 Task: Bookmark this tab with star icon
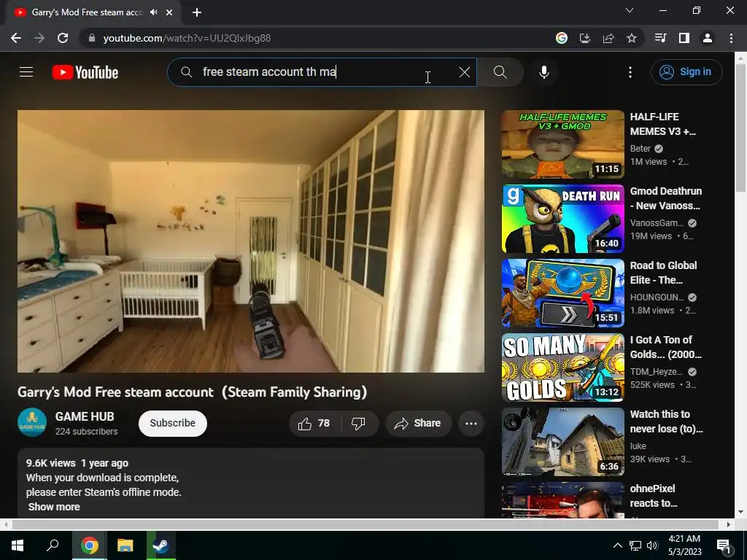pos(632,38)
